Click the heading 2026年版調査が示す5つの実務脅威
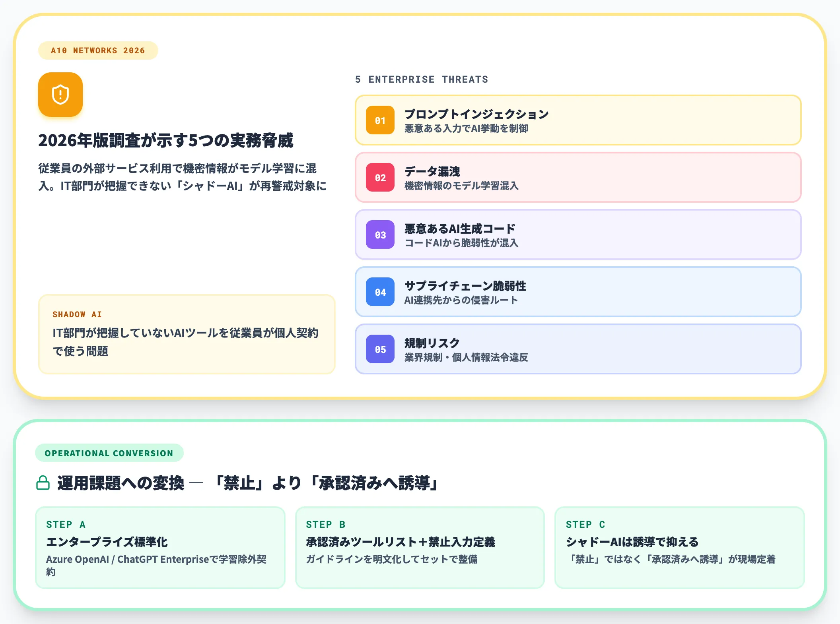 pos(166,140)
